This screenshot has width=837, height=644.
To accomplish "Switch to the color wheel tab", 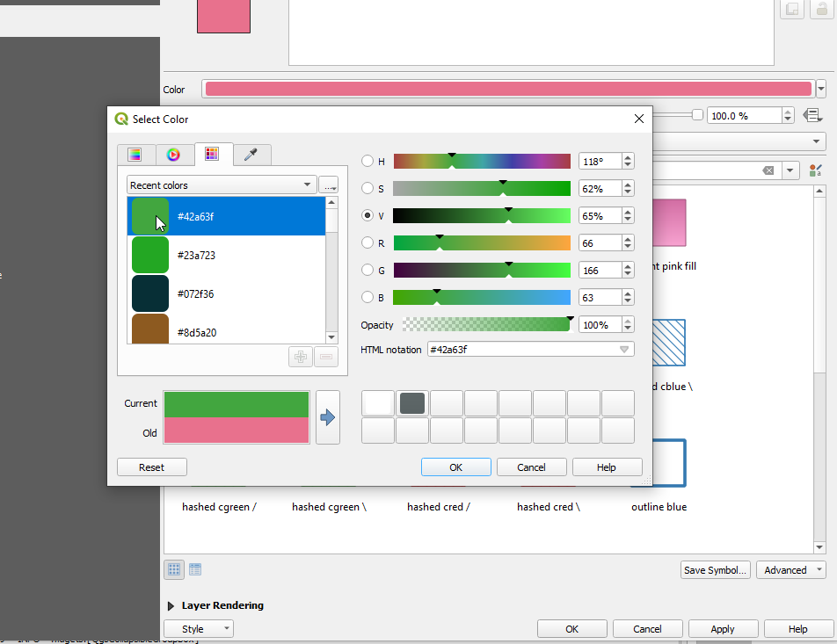I will 173,155.
